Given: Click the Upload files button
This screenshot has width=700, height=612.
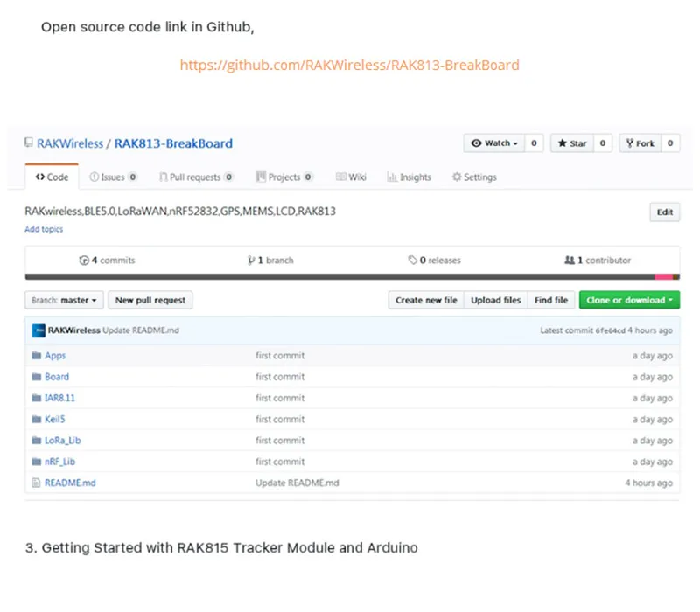Looking at the screenshot, I should [496, 300].
